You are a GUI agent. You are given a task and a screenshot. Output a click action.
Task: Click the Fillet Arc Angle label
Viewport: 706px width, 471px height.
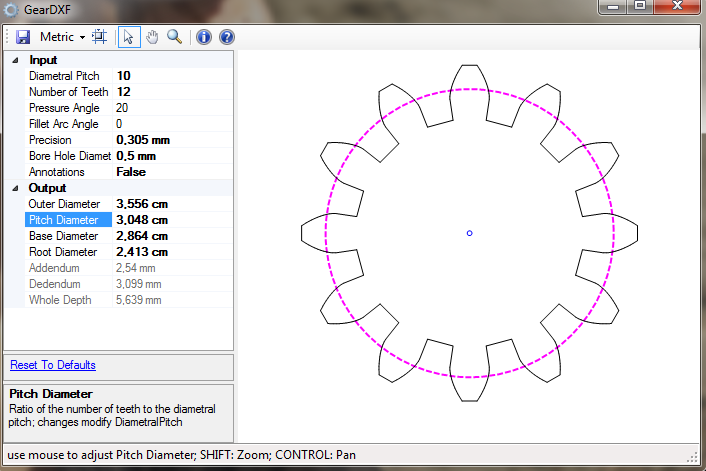point(63,124)
